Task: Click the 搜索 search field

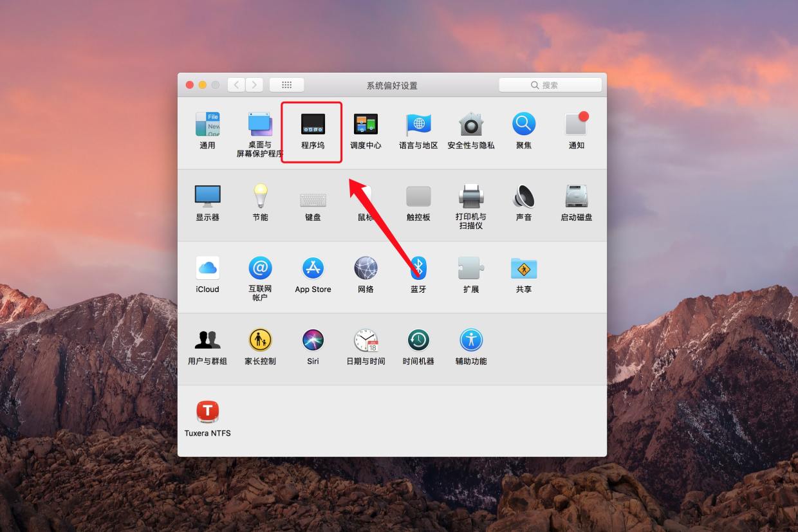Action: (x=550, y=85)
